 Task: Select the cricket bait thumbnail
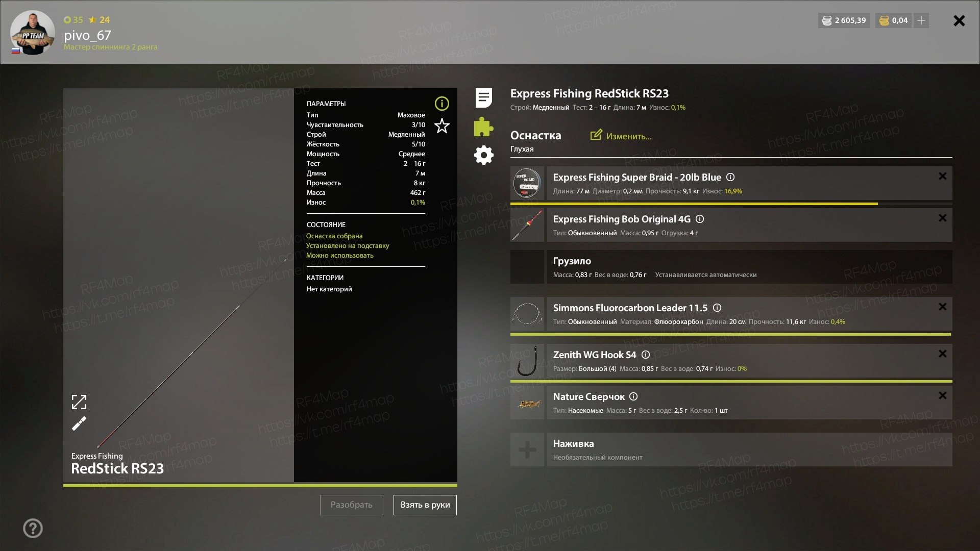pyautogui.click(x=527, y=403)
